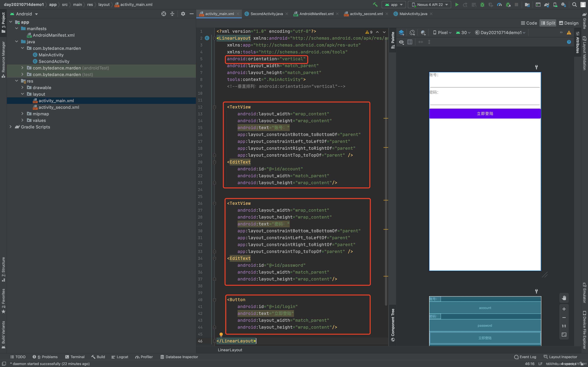This screenshot has height=367, width=588.
Task: Click the orientation rotate icon in design toolbar
Action: [412, 33]
